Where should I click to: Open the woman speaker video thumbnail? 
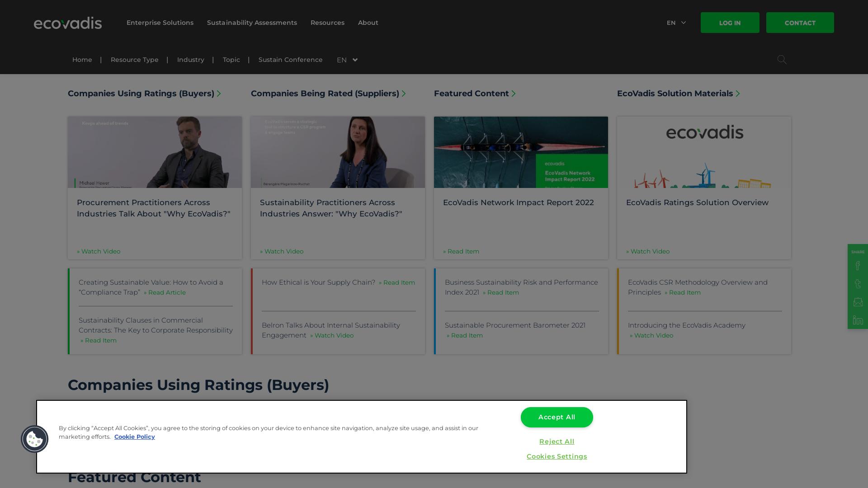coord(338,152)
